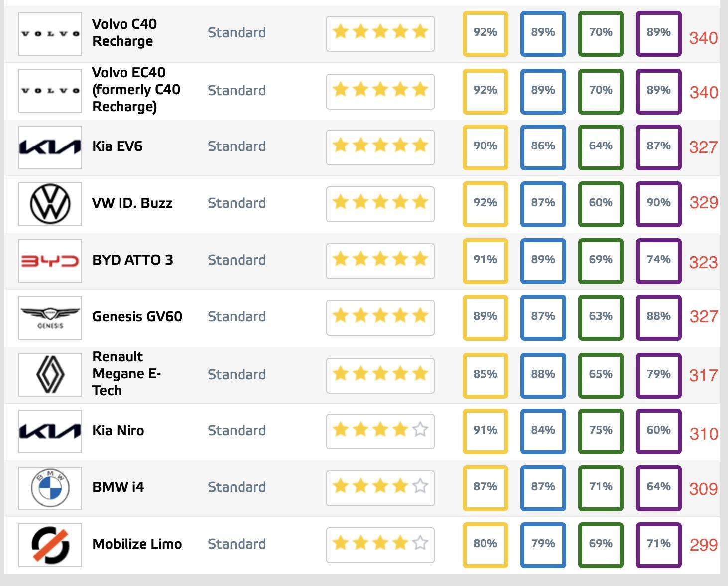This screenshot has height=586, width=728.
Task: Click the purple 74% score for BYD ATTO 3
Action: pyautogui.click(x=659, y=261)
